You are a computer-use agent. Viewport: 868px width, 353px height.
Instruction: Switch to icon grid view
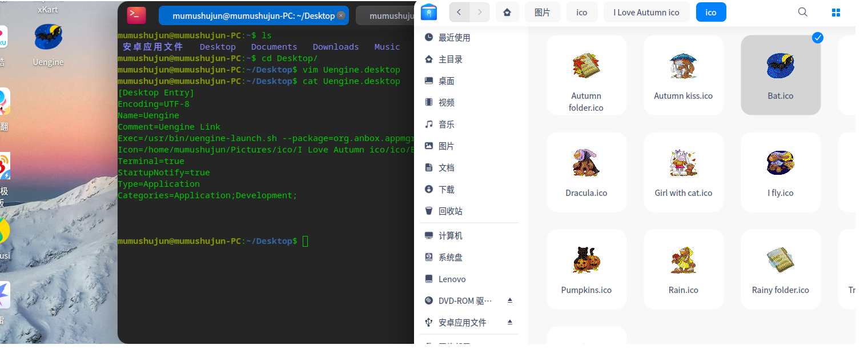coord(836,12)
